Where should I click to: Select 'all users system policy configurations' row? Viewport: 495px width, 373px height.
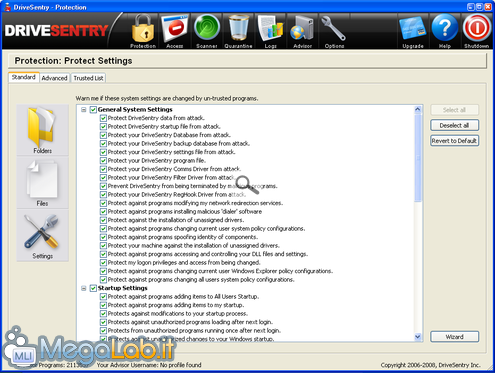click(x=201, y=280)
